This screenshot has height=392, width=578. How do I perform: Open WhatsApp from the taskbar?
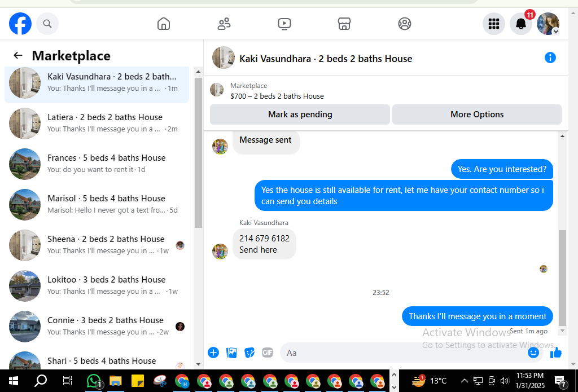point(94,381)
